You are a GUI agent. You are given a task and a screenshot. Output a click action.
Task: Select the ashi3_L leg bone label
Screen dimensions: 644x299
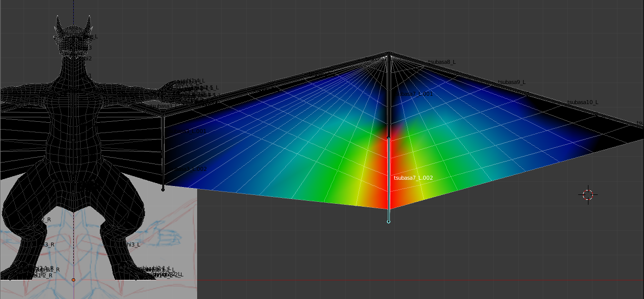click(131, 244)
